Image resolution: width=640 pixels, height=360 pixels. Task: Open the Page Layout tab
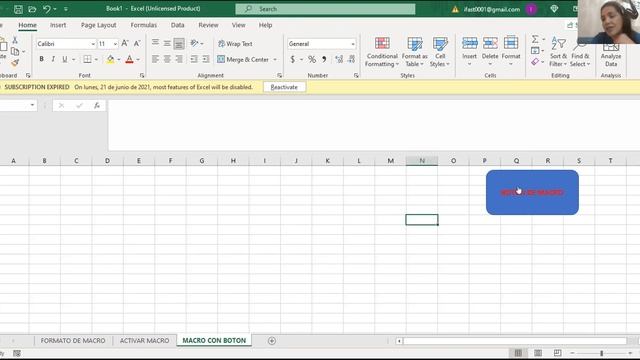(98, 25)
